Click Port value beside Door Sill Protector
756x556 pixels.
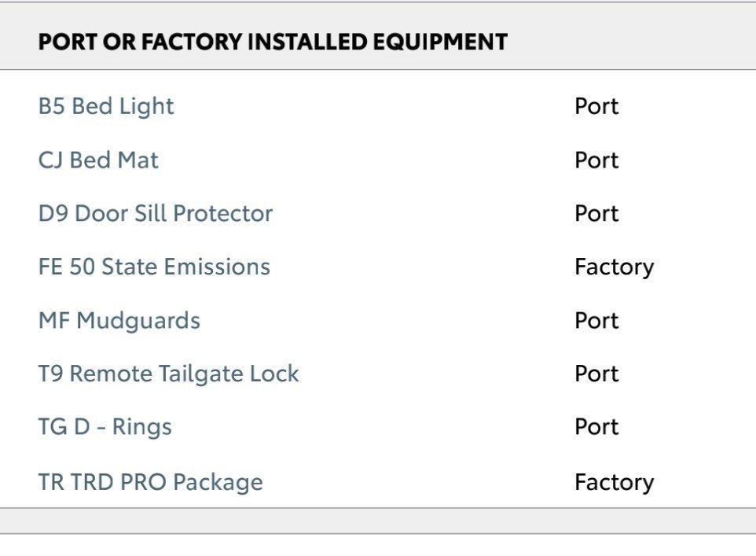[596, 213]
